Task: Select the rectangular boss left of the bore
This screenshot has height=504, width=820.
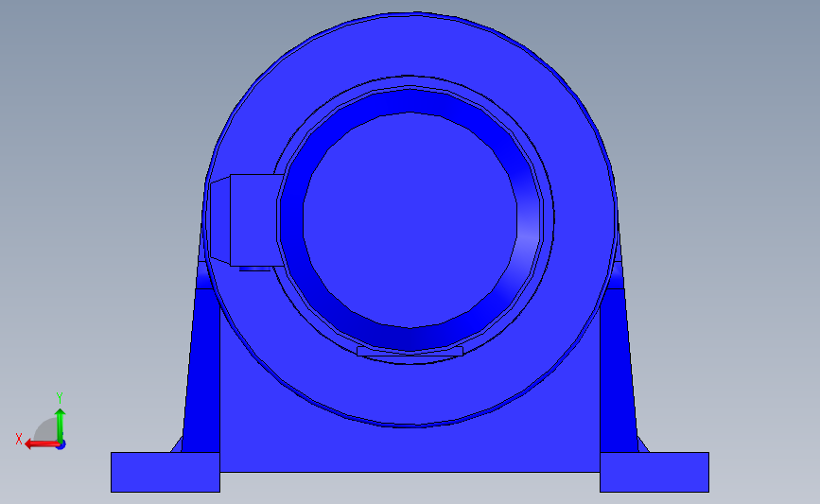Action: 254,220
